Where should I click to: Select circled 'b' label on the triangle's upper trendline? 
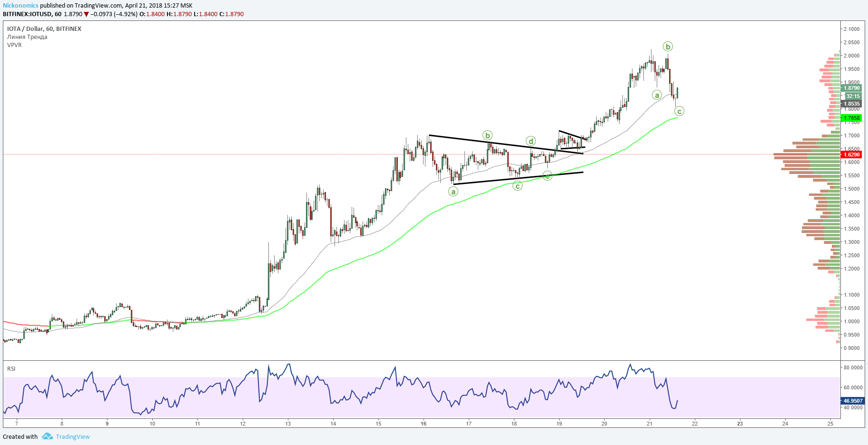[487, 135]
